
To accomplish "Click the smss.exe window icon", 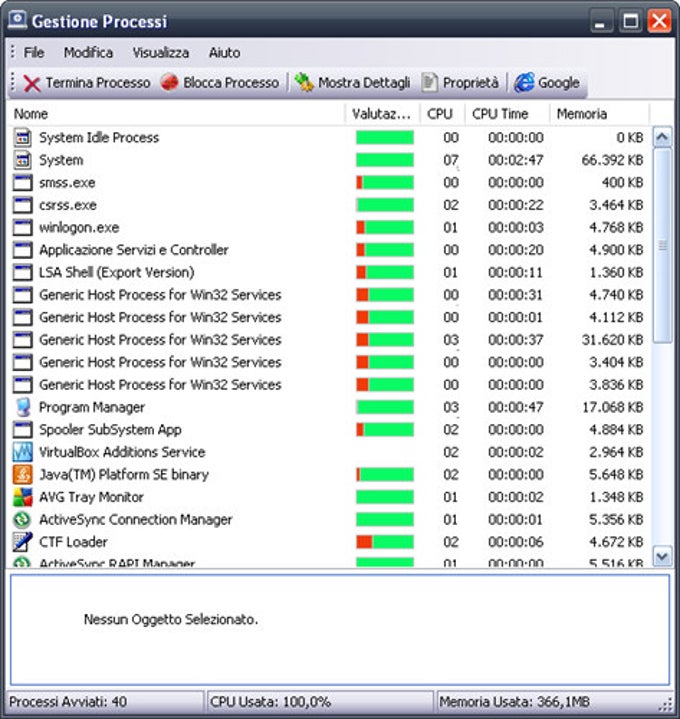I will pyautogui.click(x=22, y=183).
